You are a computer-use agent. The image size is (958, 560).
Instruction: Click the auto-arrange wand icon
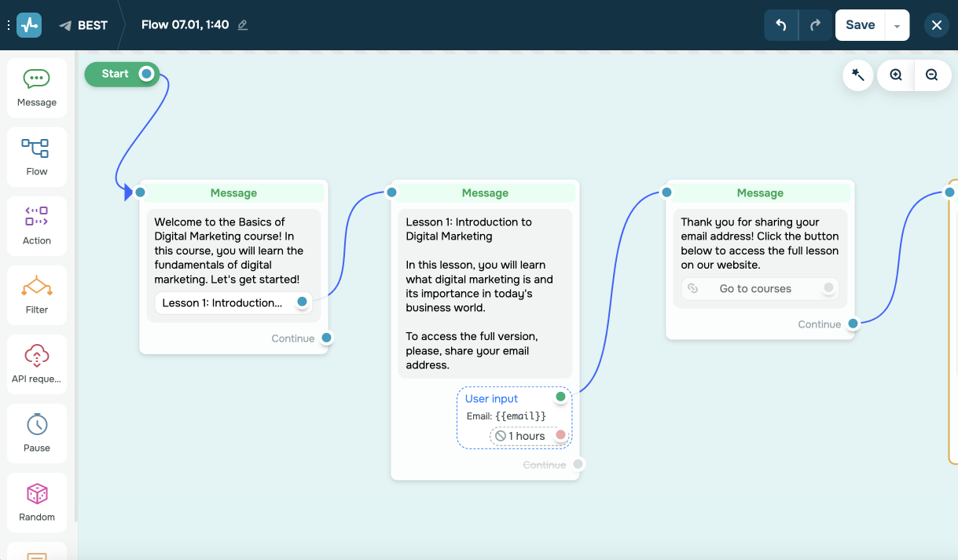point(857,75)
